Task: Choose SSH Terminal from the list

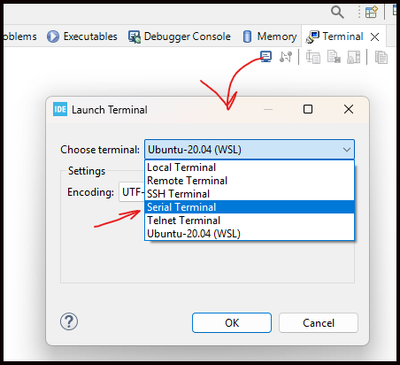Action: [x=249, y=194]
